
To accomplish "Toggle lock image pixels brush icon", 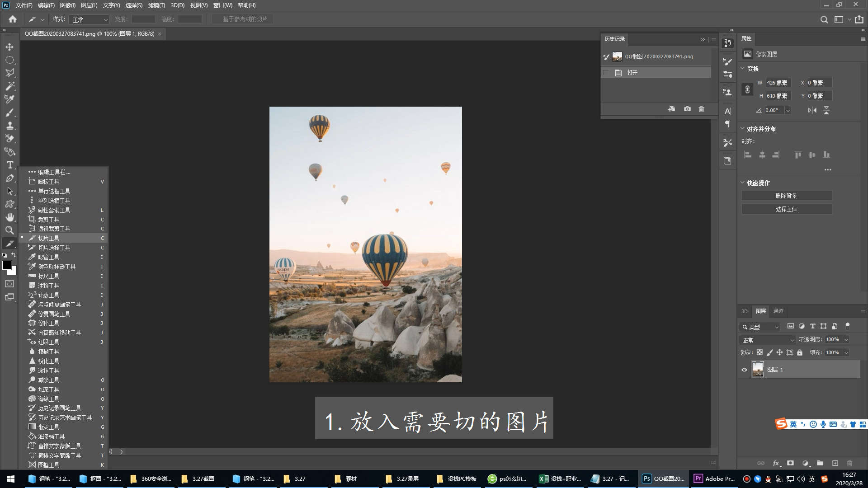I will (769, 352).
